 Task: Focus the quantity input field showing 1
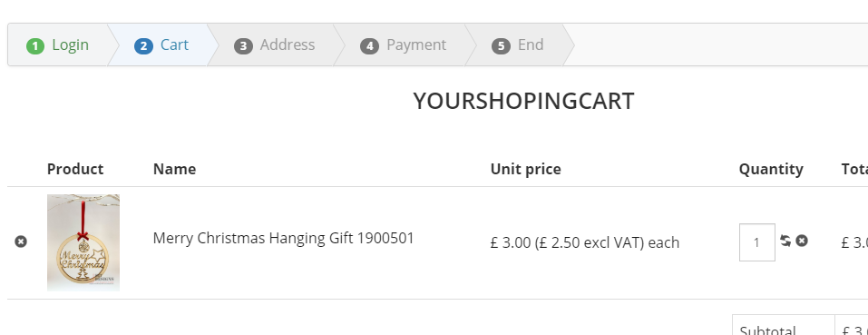[756, 242]
